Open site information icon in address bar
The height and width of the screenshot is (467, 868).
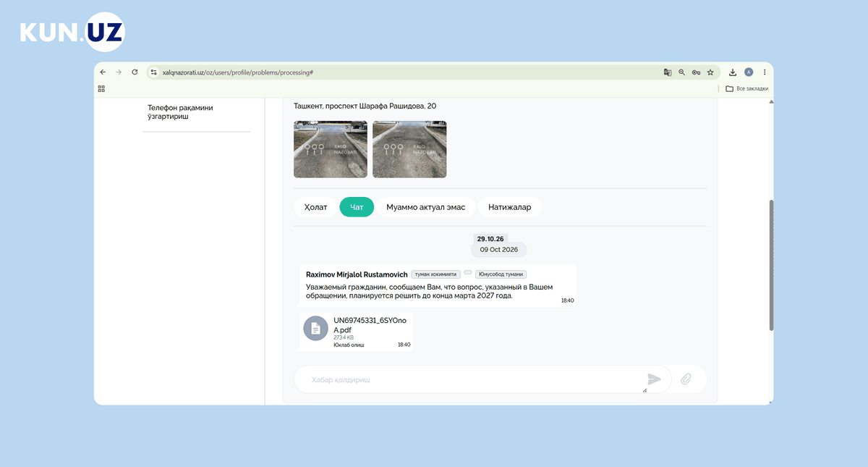tap(153, 72)
